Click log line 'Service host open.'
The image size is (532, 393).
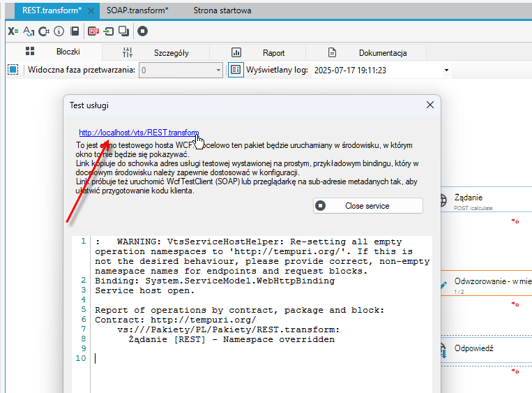pos(144,291)
